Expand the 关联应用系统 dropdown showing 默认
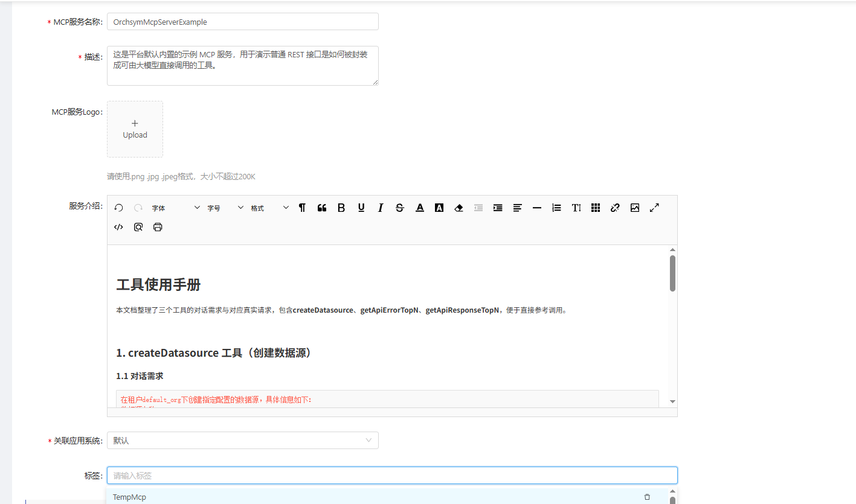Viewport: 856px width, 504px height. point(368,440)
